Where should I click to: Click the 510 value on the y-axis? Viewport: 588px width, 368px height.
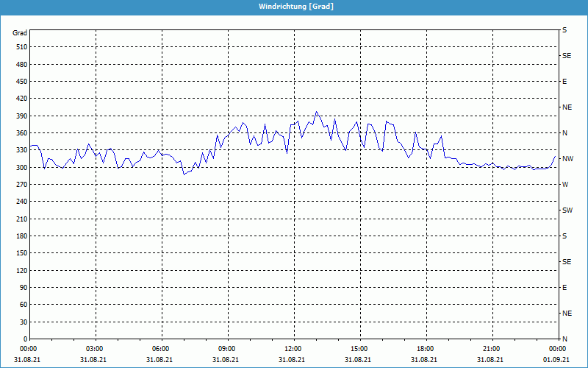[21, 47]
